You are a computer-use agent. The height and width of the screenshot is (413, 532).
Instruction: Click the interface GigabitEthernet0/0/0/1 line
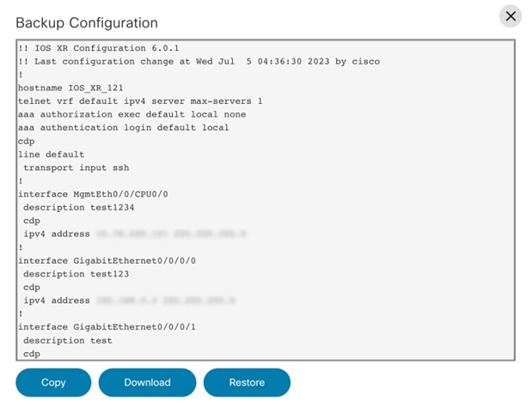click(x=107, y=327)
